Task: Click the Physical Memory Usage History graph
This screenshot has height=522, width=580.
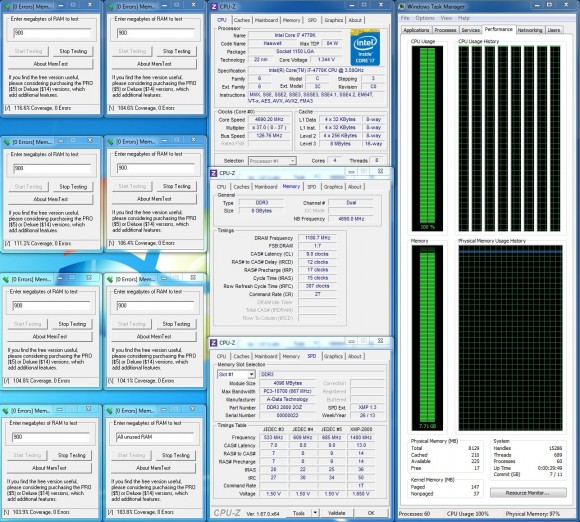Action: 510,338
